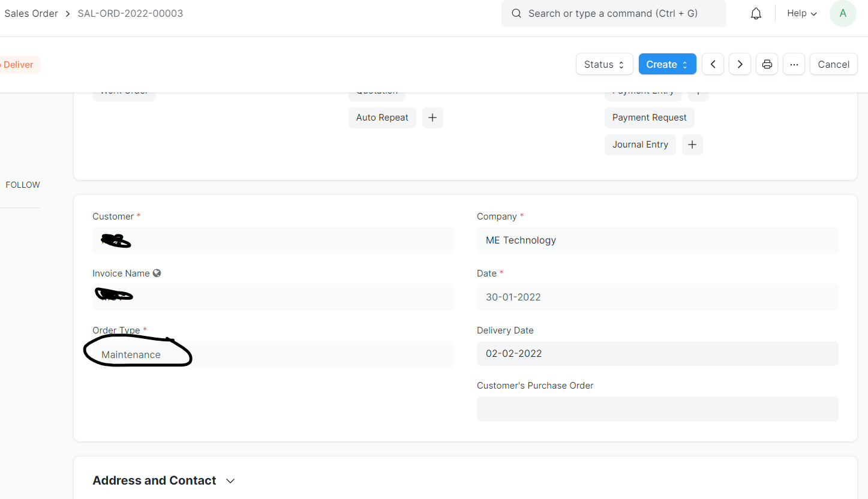
Task: Navigate to the next document
Action: [x=740, y=64]
